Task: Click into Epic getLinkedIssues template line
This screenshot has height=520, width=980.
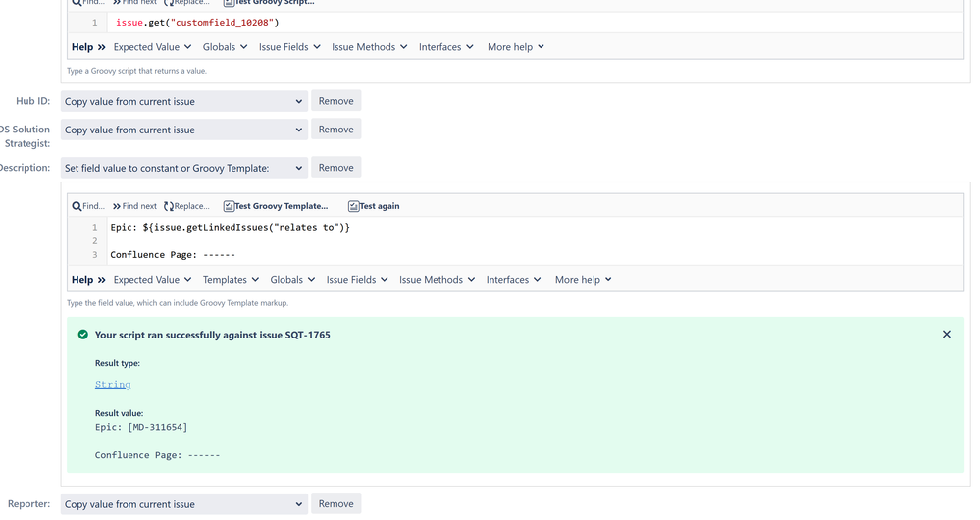Action: pos(230,227)
